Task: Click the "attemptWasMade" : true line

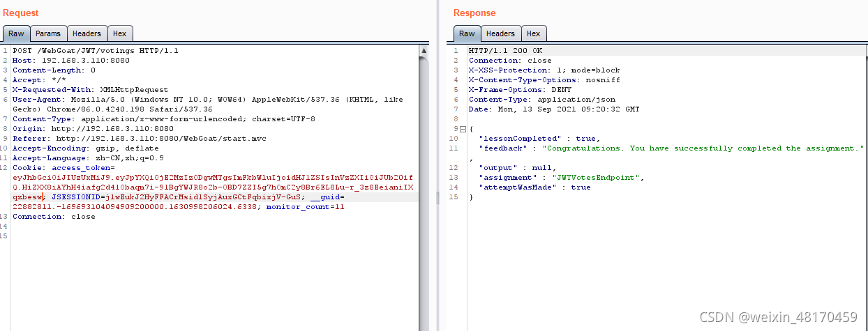Action: [534, 187]
